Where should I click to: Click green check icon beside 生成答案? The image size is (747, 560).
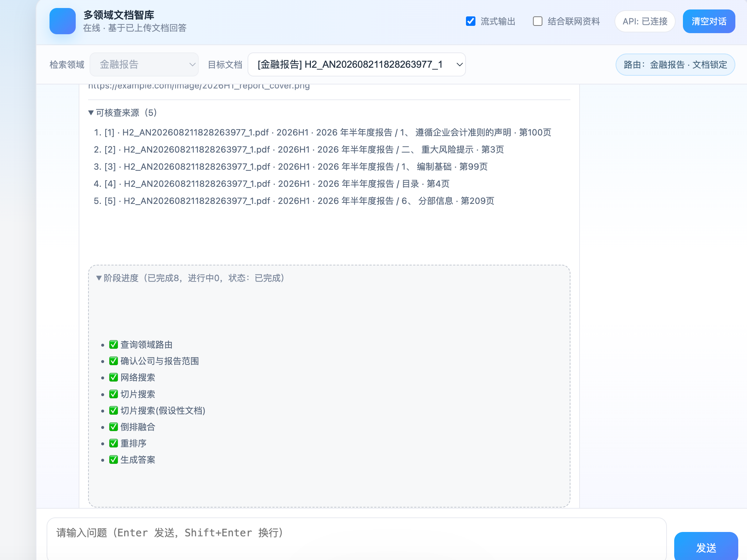(x=114, y=460)
